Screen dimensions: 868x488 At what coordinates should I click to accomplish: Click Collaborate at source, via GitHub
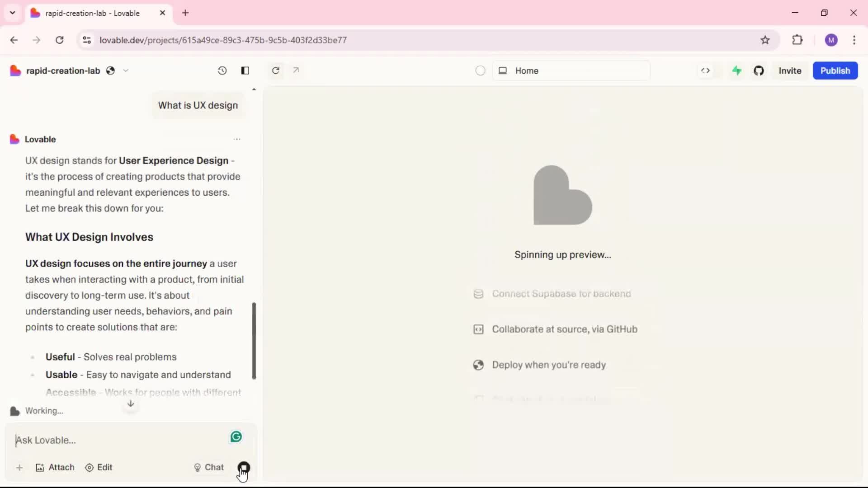tap(555, 329)
